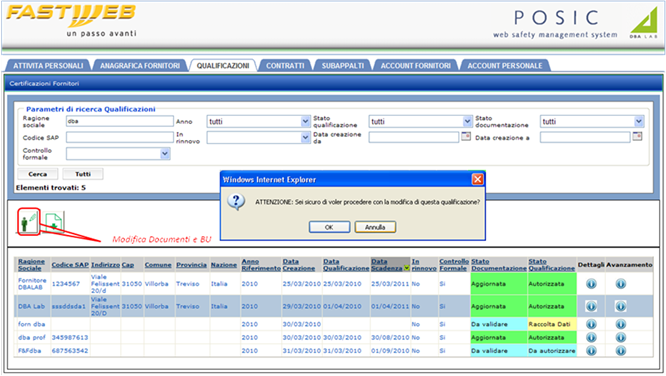666x376 pixels.
Task: Expand the Anno dropdown
Action: click(x=305, y=122)
